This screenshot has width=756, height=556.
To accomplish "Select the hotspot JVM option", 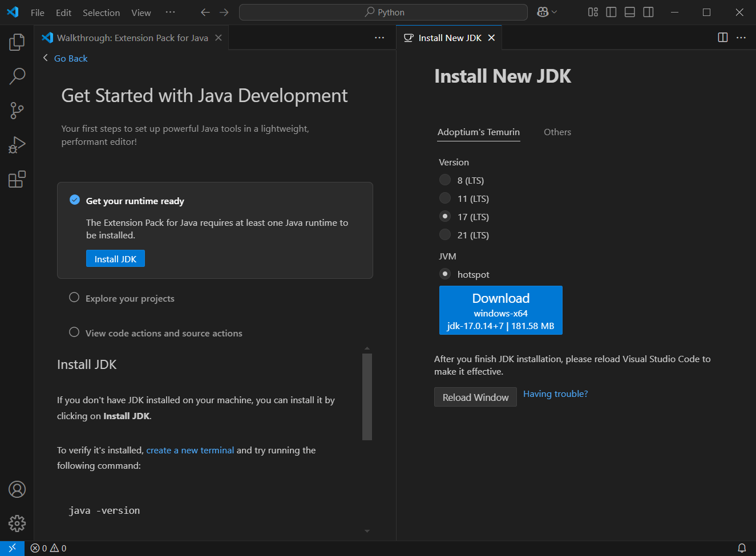I will point(445,274).
